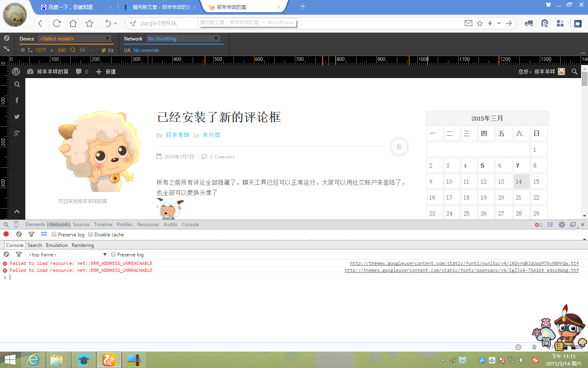The image size is (588, 368).
Task: Open the top frame context dropdown
Action: [68, 254]
